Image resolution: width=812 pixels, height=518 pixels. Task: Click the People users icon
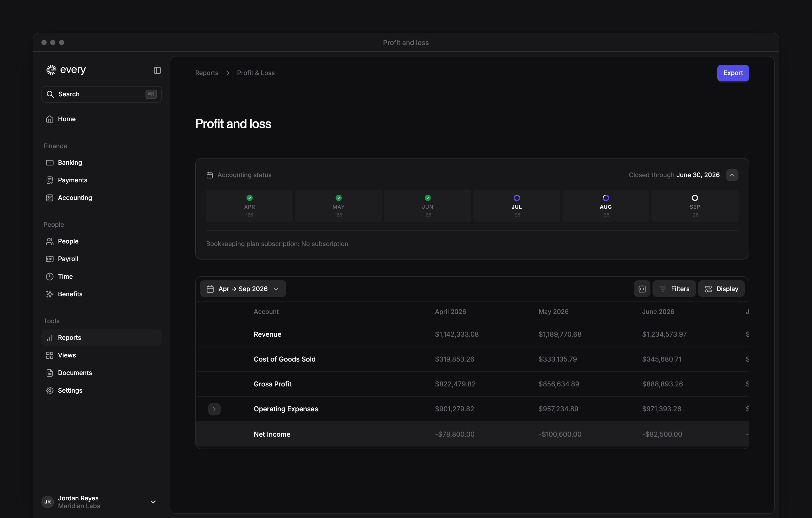[49, 241]
